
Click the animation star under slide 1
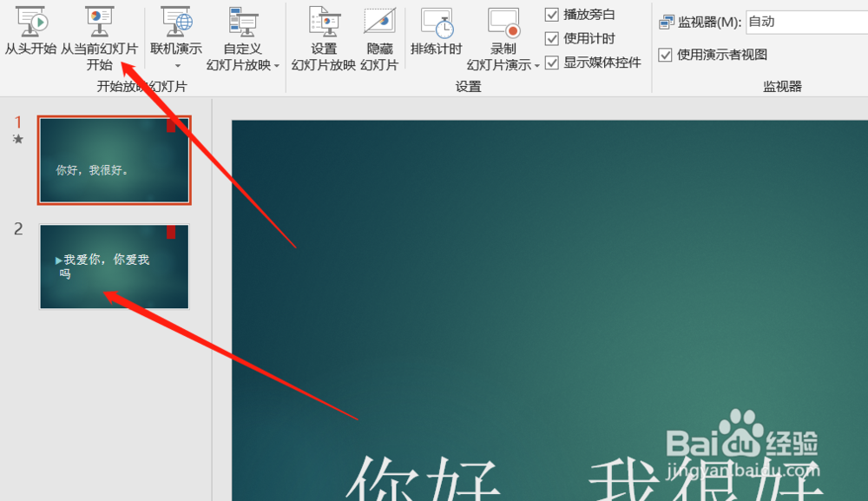[18, 139]
